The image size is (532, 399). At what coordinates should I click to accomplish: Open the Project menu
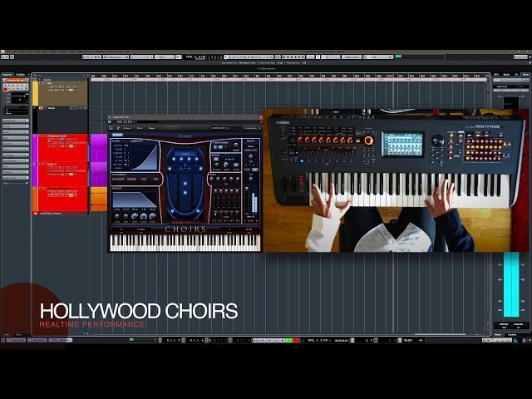(22, 52)
